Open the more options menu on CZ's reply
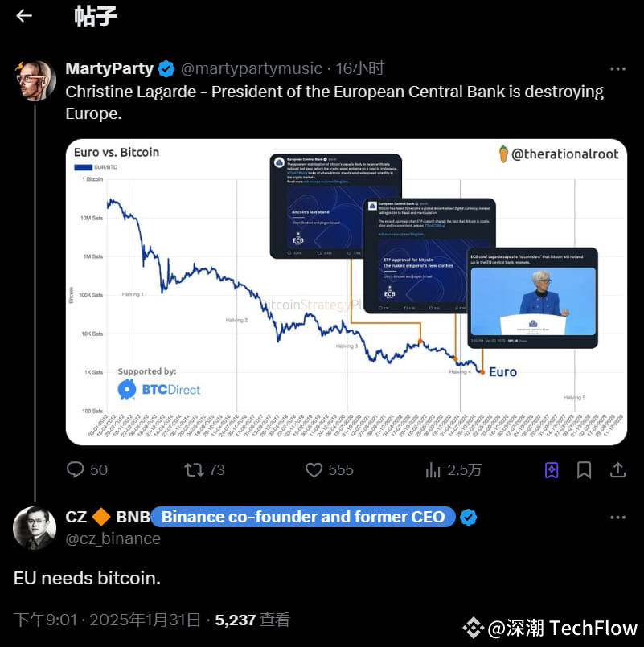644x647 pixels. [617, 518]
